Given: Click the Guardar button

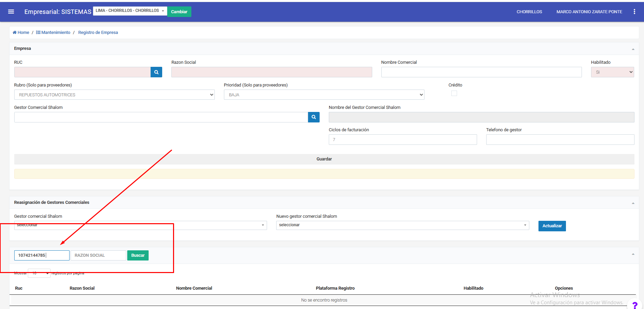Looking at the screenshot, I should [x=324, y=159].
